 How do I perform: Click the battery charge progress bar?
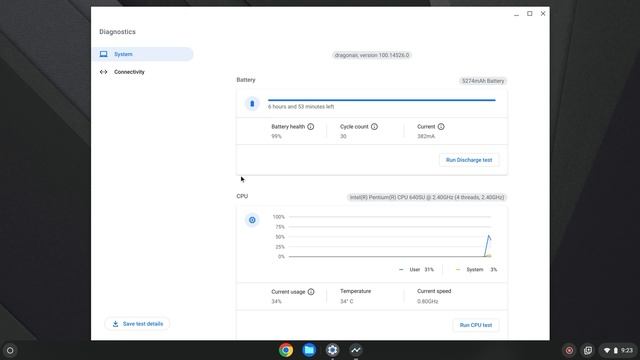click(x=382, y=100)
